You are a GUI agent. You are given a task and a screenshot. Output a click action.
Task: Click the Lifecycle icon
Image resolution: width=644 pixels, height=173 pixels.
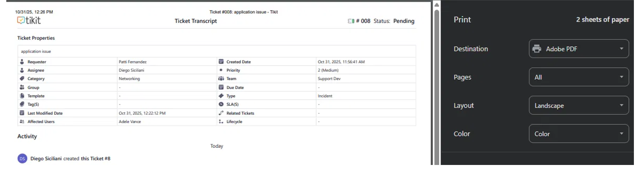221,121
